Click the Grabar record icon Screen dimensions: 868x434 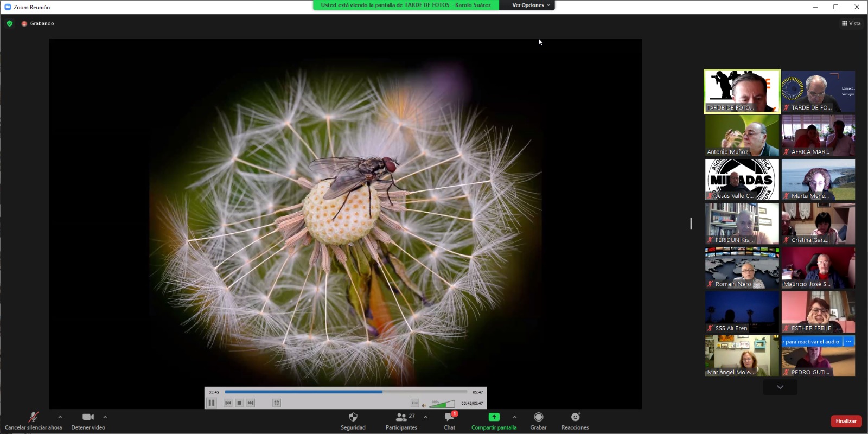pos(538,417)
